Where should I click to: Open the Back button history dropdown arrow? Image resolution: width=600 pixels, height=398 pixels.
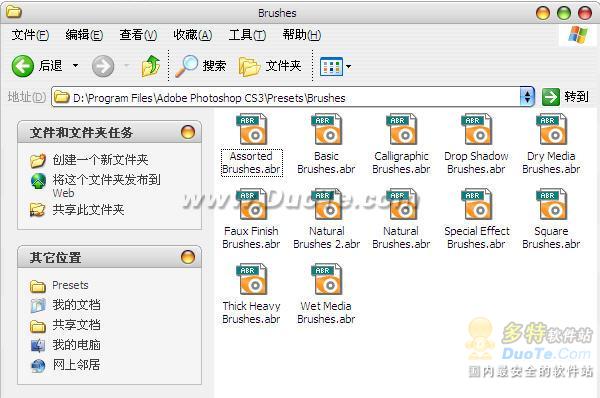point(75,66)
